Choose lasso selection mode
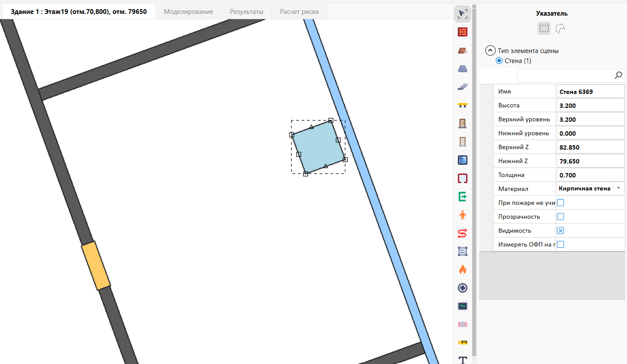This screenshot has height=364, width=627. [x=560, y=28]
